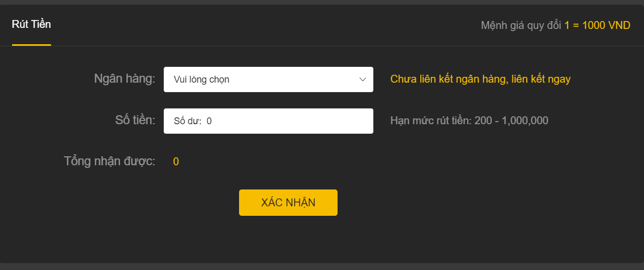Click the 'Ngân hàng:' field label

tap(125, 79)
